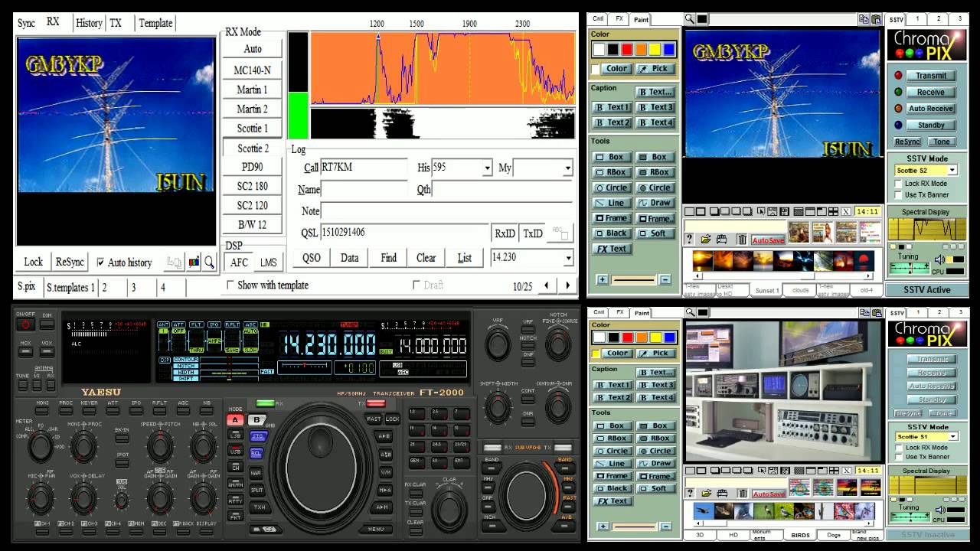The height and width of the screenshot is (551, 980).
Task: Pick the yellow color swatch in active ChromaPix
Action: 655,50
